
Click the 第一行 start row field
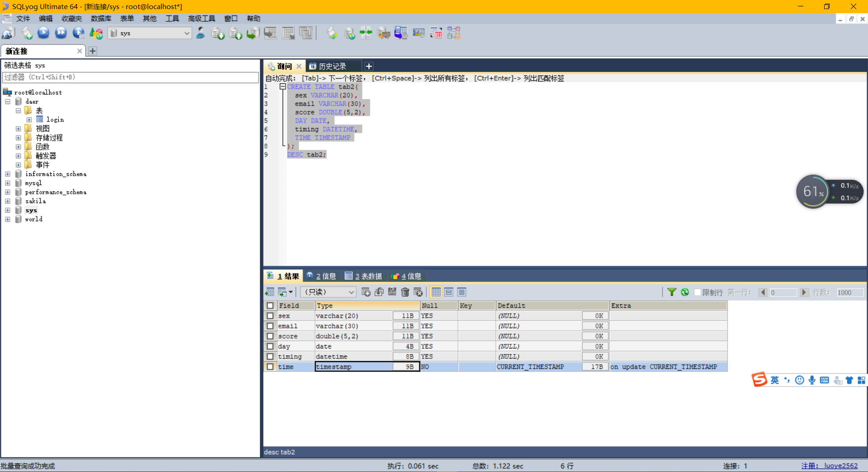(x=783, y=292)
